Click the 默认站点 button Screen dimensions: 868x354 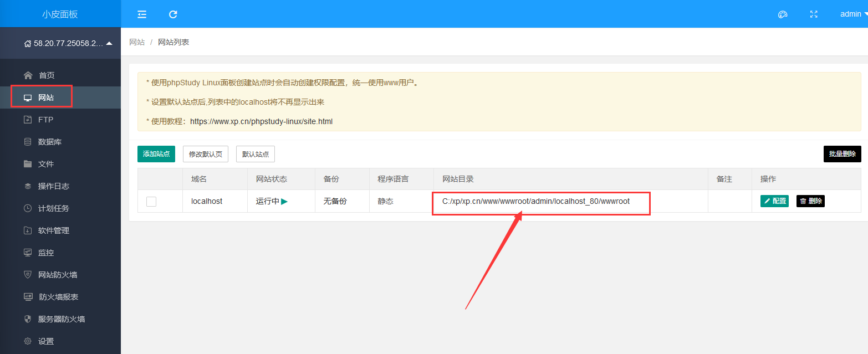tap(256, 154)
